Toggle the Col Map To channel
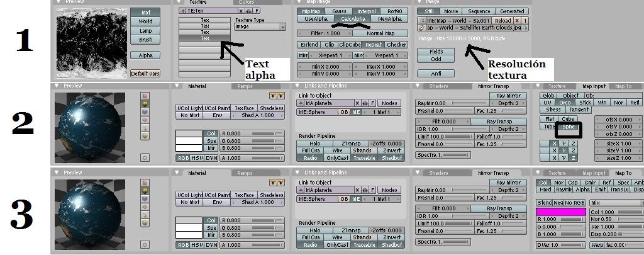Screen dimensions: 644x255 543,183
